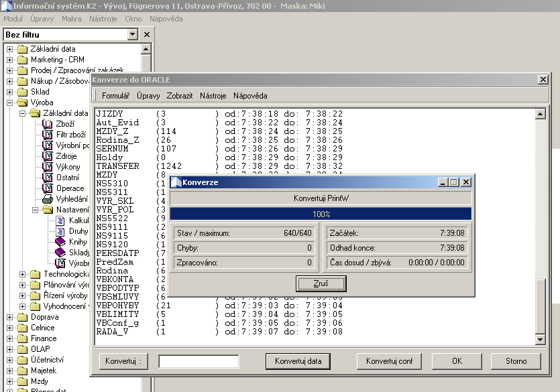Click the Doprava folder icon
The image size is (560, 392).
point(23,317)
